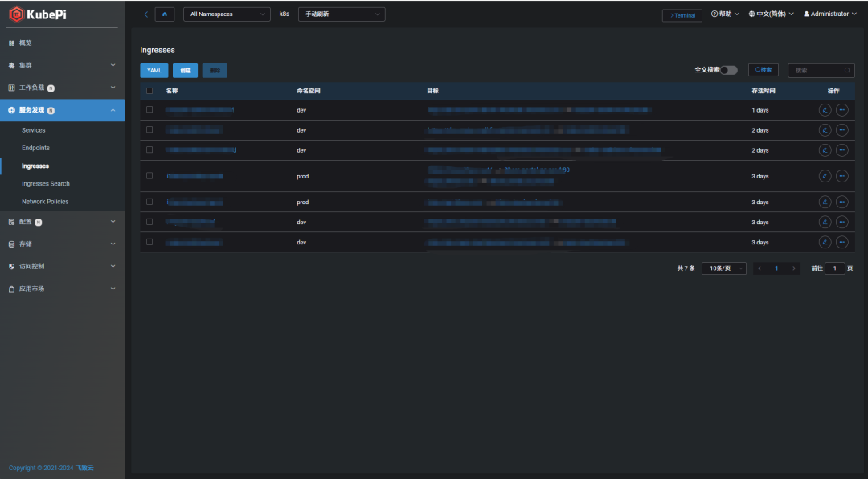Click edit icon in single-line prod row
868x479 pixels.
(825, 202)
